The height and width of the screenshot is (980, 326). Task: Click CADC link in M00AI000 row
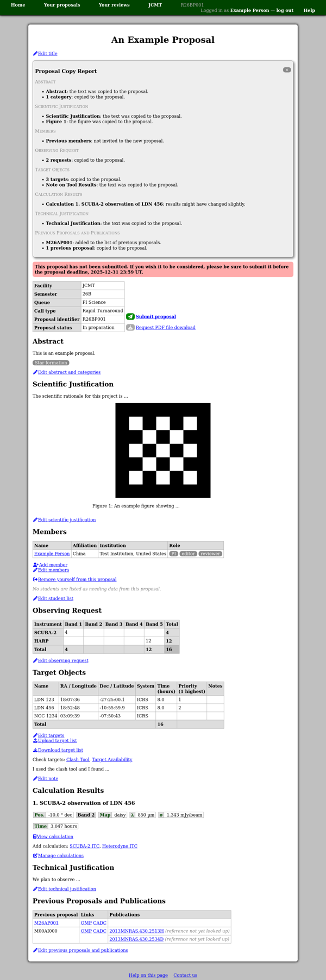coord(99,931)
